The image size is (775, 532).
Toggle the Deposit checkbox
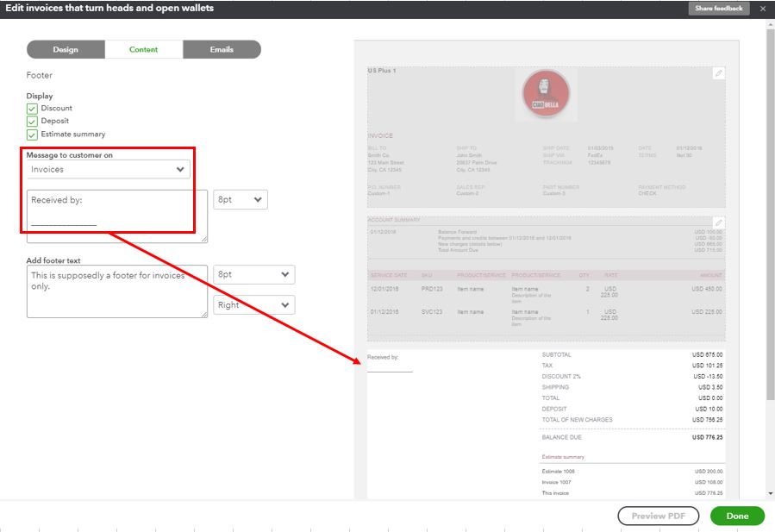point(32,121)
